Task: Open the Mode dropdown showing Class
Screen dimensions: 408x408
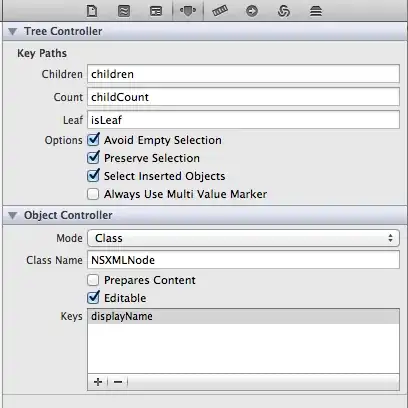Action: tap(243, 238)
